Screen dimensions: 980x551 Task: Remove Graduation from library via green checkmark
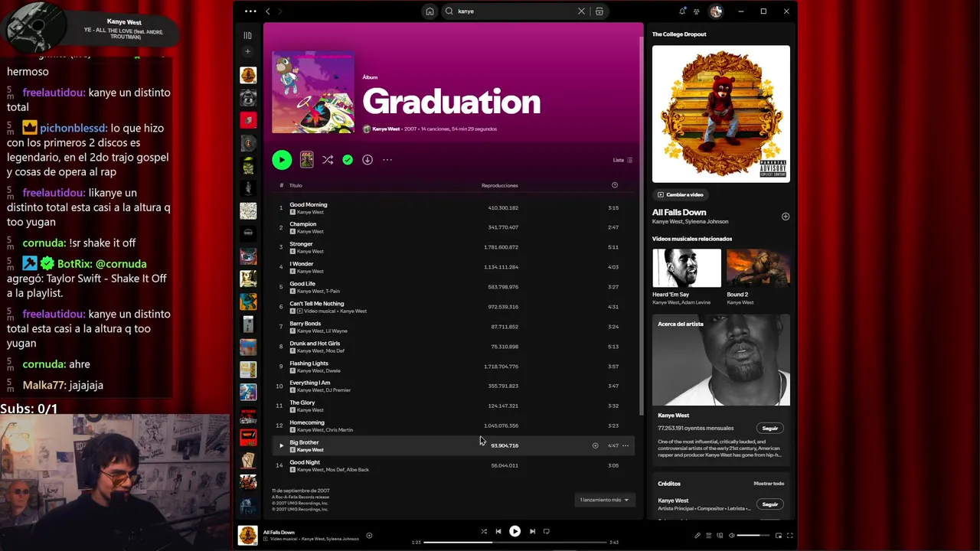(348, 160)
